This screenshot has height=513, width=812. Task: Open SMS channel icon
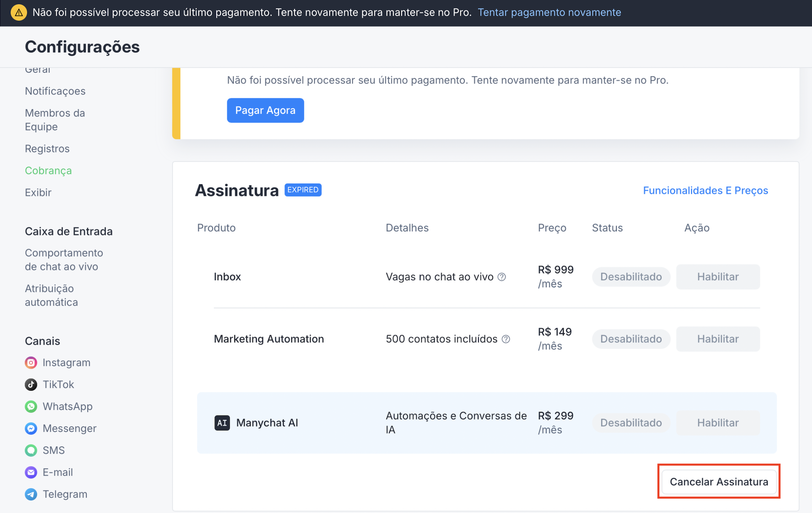coord(31,450)
